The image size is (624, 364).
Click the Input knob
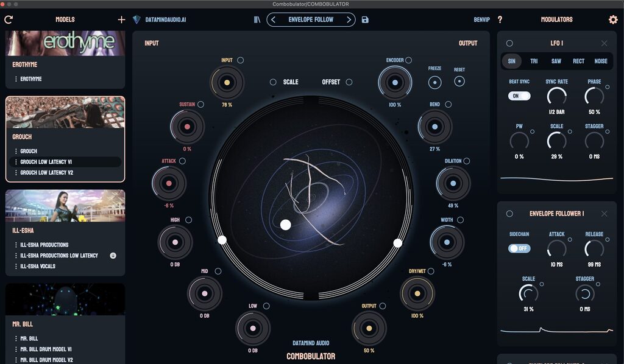[x=227, y=83]
